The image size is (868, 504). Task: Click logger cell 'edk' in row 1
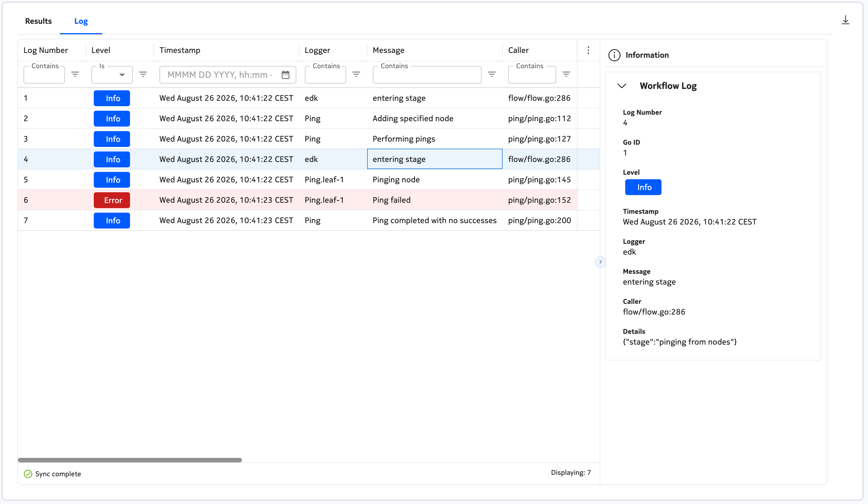tap(333, 98)
